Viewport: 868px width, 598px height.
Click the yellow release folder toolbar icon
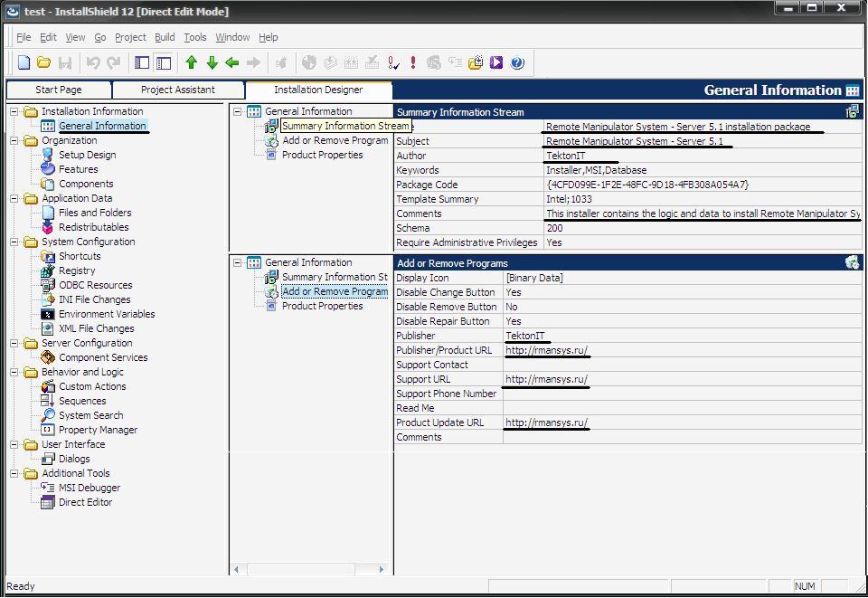(476, 62)
